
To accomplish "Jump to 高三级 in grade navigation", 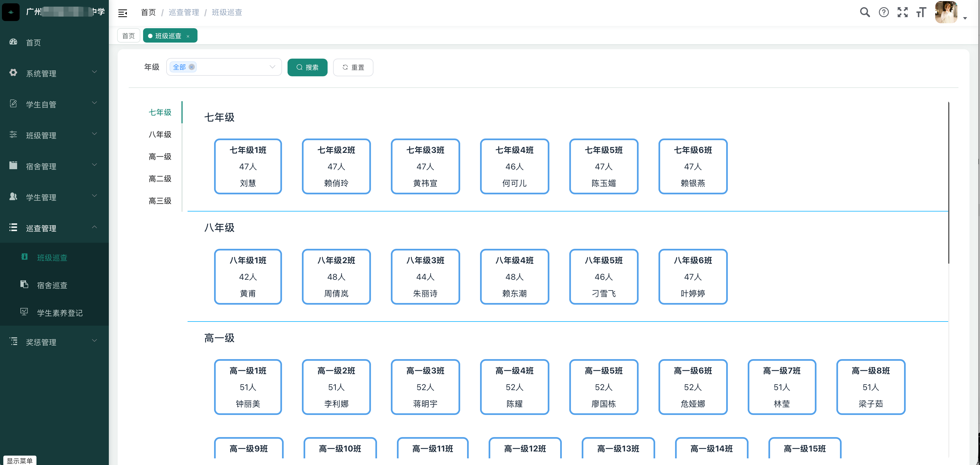I will tap(160, 201).
